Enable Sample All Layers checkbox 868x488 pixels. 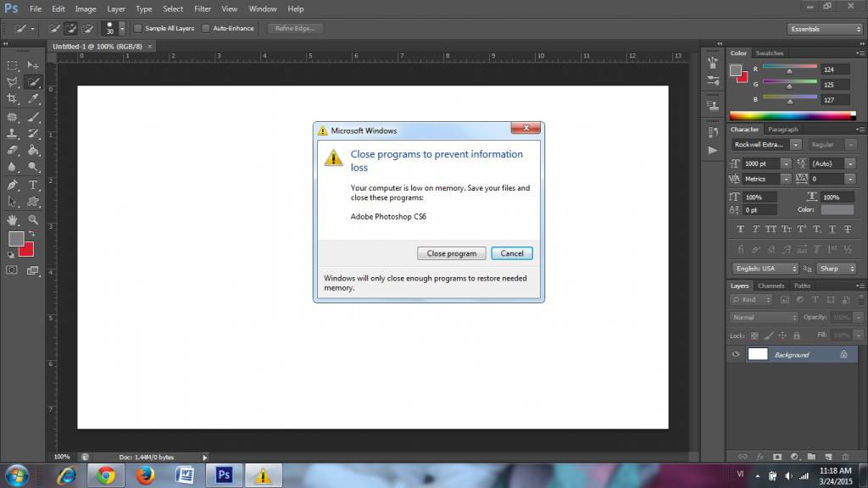[x=138, y=28]
